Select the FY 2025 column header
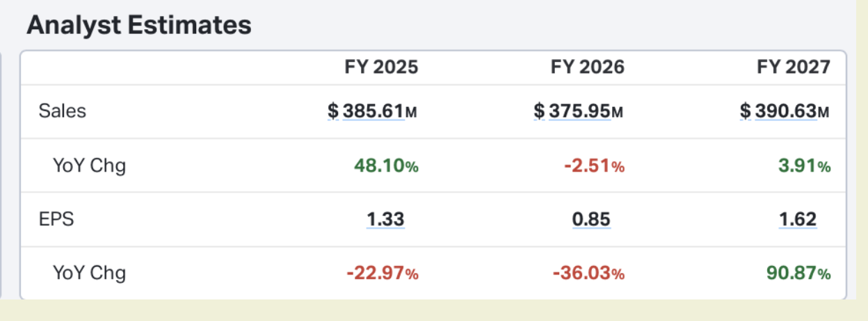The height and width of the screenshot is (321, 868). click(x=381, y=67)
